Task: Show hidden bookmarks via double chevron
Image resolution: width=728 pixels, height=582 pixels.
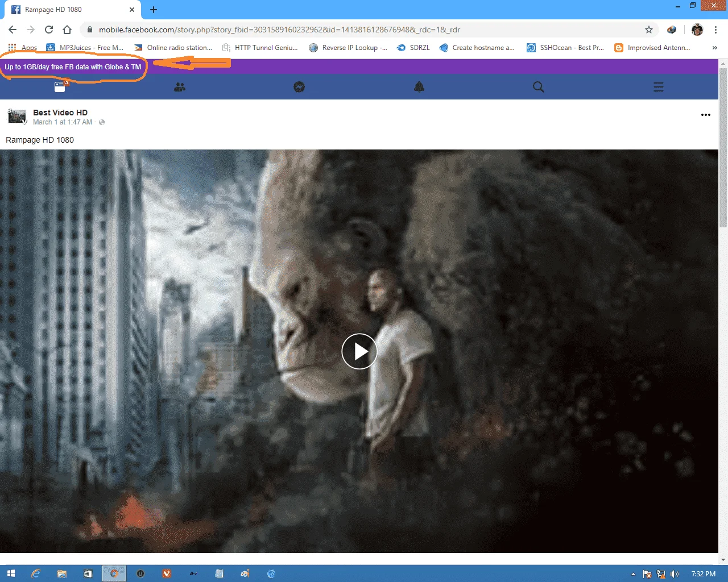Action: point(715,48)
